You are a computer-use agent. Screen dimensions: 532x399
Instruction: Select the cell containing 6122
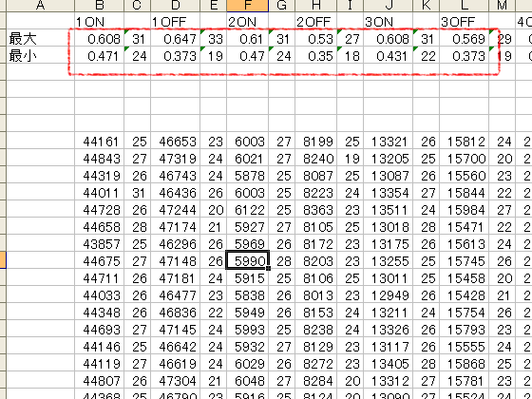pos(248,209)
